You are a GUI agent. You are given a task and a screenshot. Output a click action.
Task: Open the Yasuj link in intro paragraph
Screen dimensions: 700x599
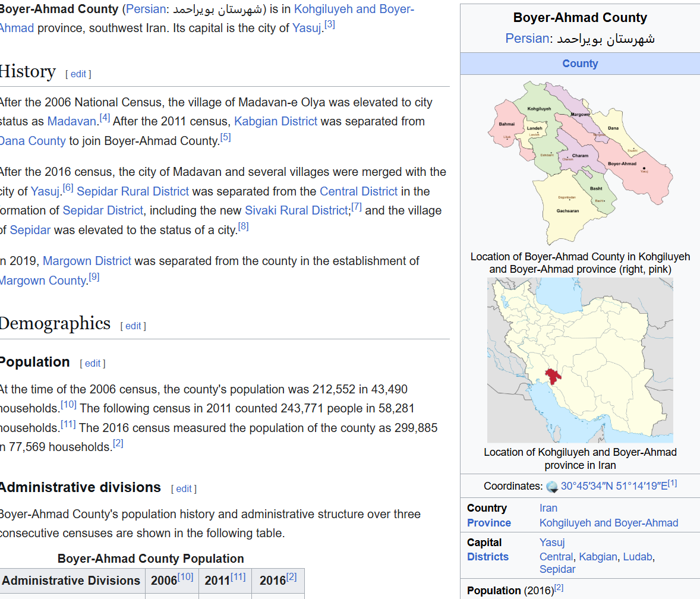coord(307,28)
